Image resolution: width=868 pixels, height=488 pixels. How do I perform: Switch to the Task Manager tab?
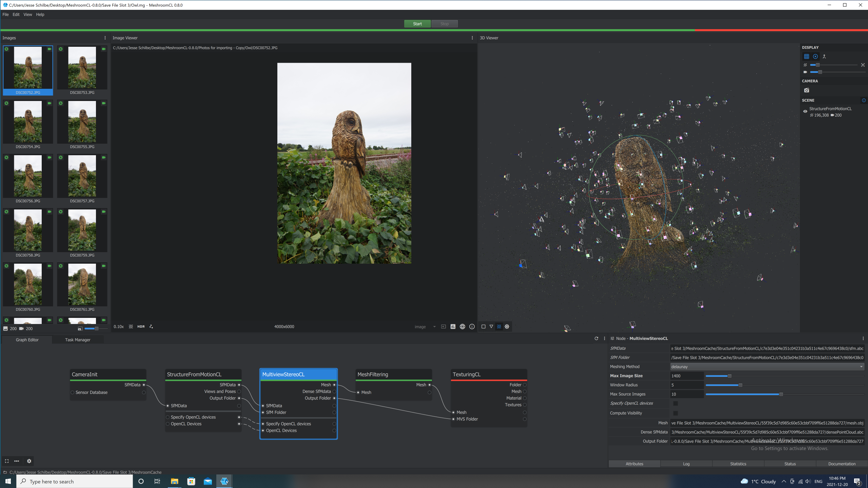(78, 340)
